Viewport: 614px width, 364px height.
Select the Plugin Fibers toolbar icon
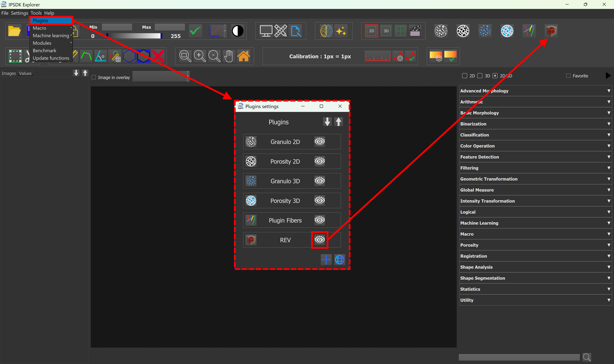pos(529,31)
